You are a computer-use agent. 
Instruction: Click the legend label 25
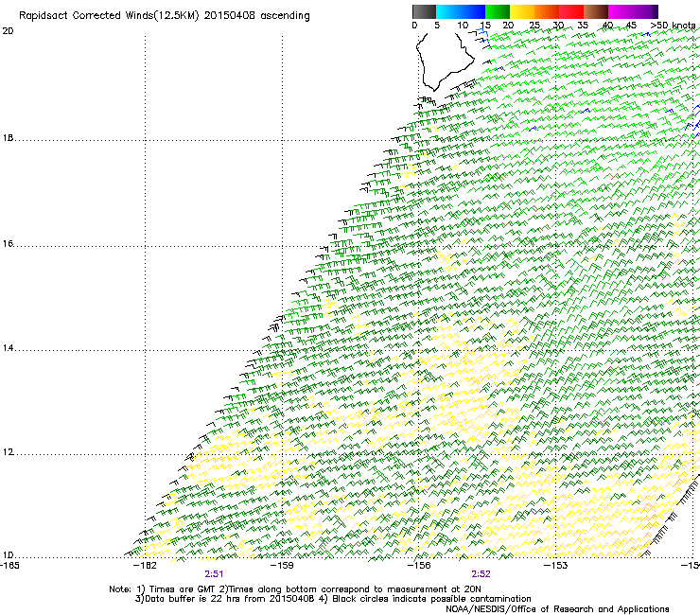point(534,26)
